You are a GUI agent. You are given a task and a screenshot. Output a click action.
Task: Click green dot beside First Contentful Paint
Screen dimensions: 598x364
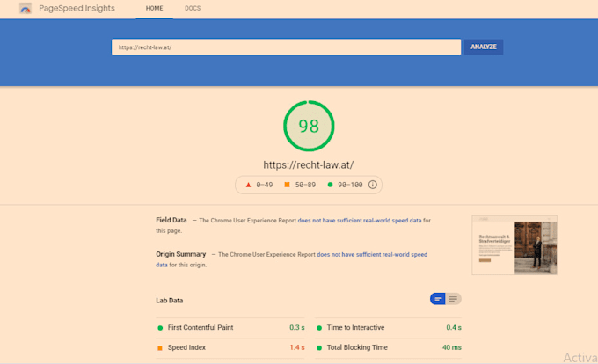pos(160,328)
